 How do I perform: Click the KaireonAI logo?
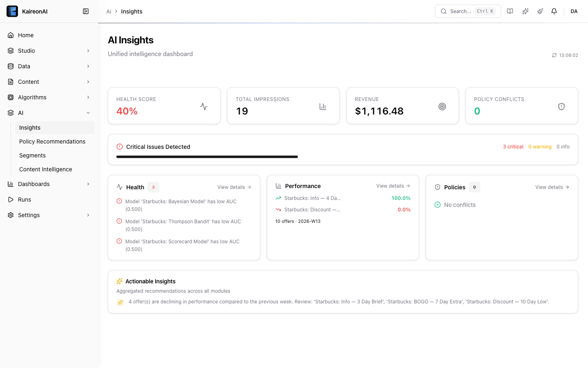(x=12, y=11)
